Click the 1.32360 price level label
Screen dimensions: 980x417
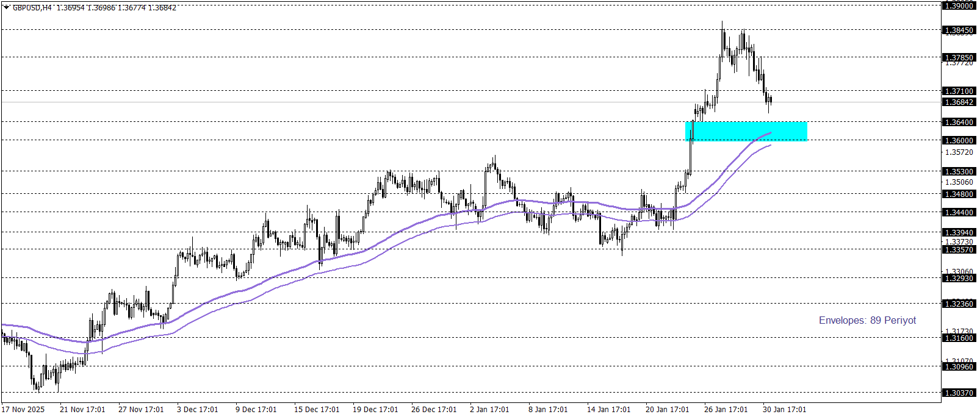tap(959, 304)
